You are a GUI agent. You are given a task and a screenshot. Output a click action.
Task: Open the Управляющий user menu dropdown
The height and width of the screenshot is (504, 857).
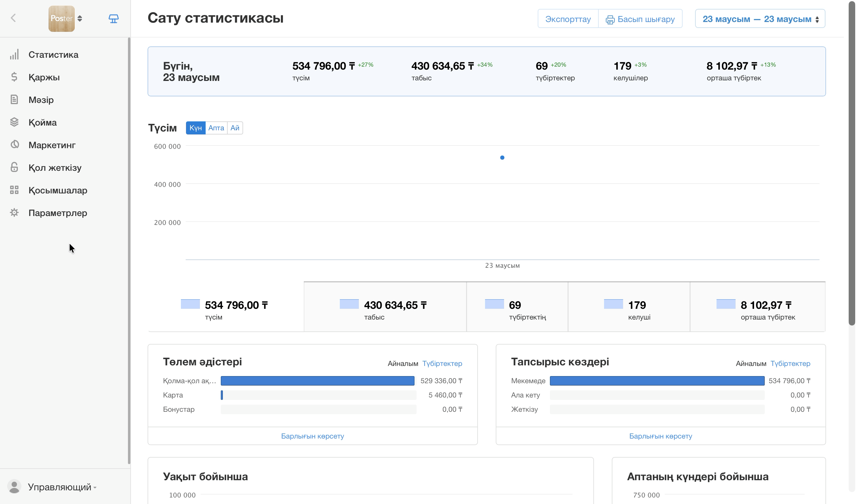tap(62, 487)
